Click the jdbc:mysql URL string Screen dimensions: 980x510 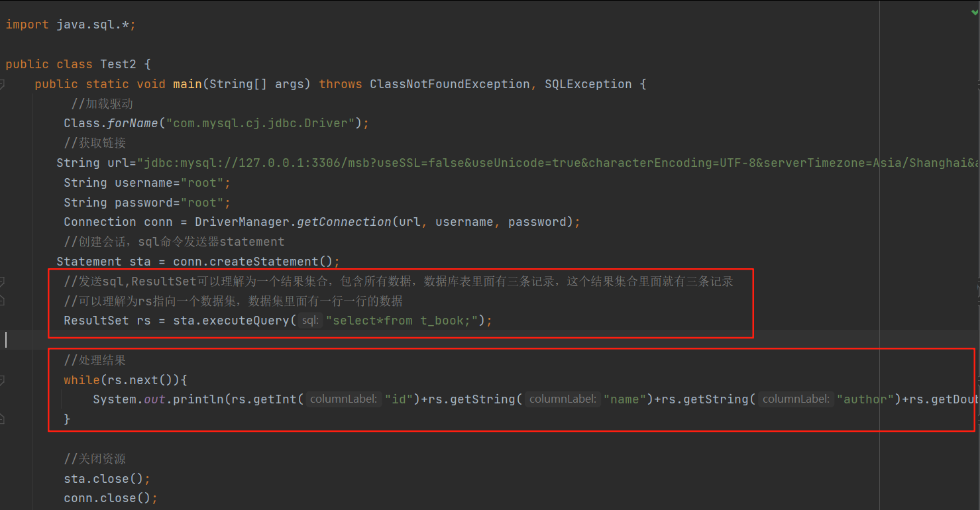tap(558, 163)
